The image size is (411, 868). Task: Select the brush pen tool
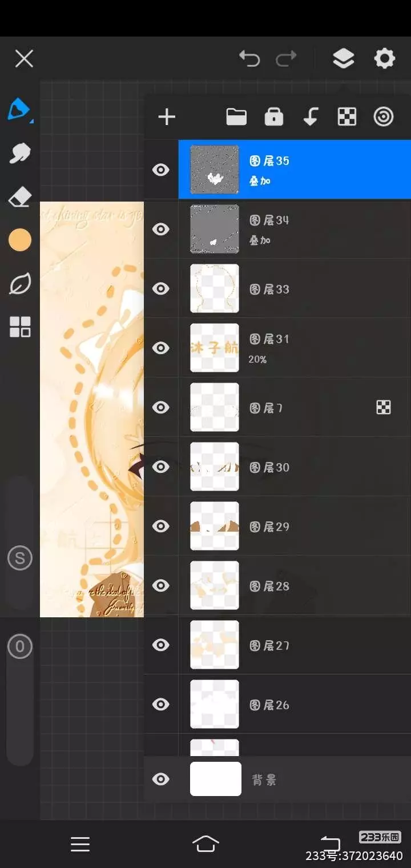click(x=19, y=108)
